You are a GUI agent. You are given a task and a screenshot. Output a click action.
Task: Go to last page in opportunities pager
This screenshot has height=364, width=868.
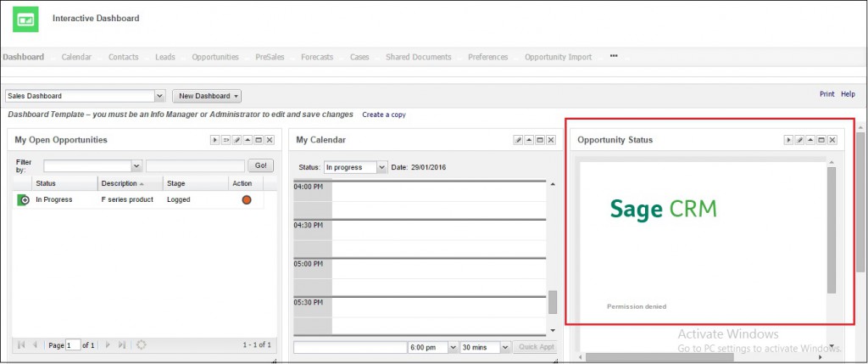click(x=122, y=344)
